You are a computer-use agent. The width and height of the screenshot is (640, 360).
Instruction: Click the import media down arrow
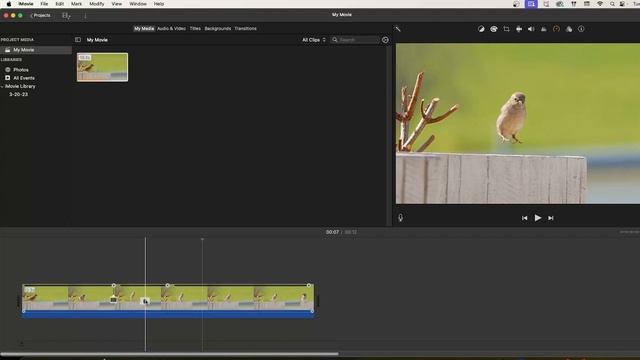point(85,16)
